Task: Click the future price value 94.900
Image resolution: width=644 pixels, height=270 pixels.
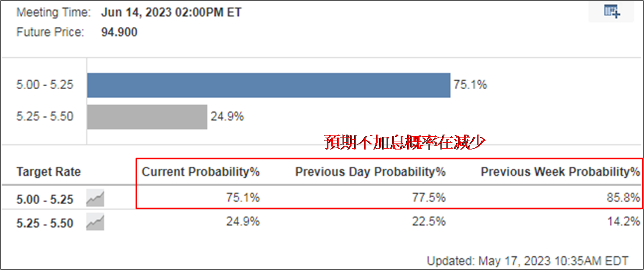Action: coord(119,32)
